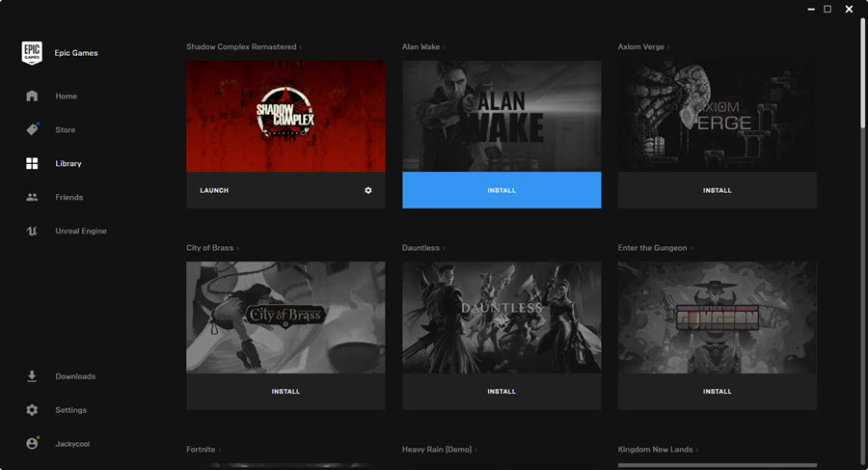View the Downloads label
Image resolution: width=868 pixels, height=470 pixels.
pos(75,376)
